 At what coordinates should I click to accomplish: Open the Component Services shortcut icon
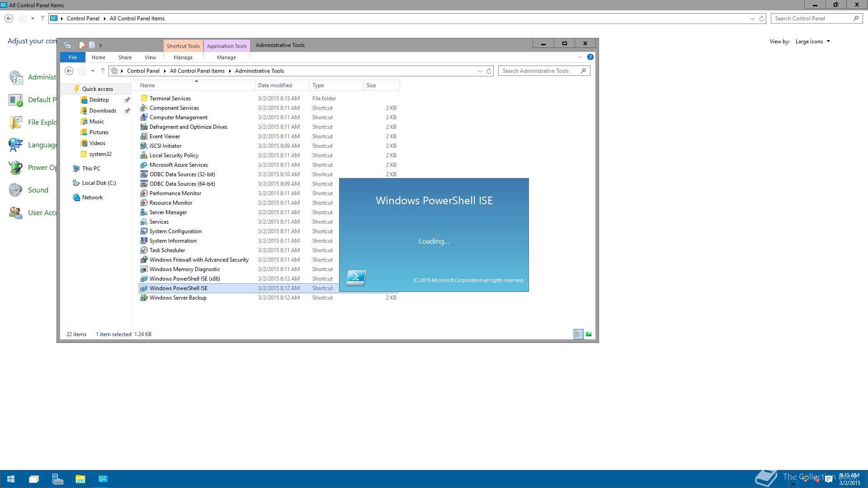tap(144, 108)
